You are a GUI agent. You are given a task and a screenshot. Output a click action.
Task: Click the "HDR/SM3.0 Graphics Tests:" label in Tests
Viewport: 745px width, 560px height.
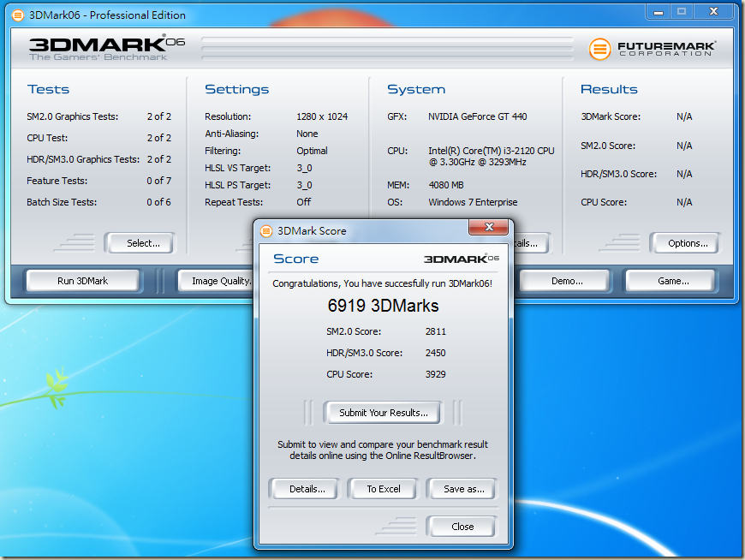(x=83, y=159)
